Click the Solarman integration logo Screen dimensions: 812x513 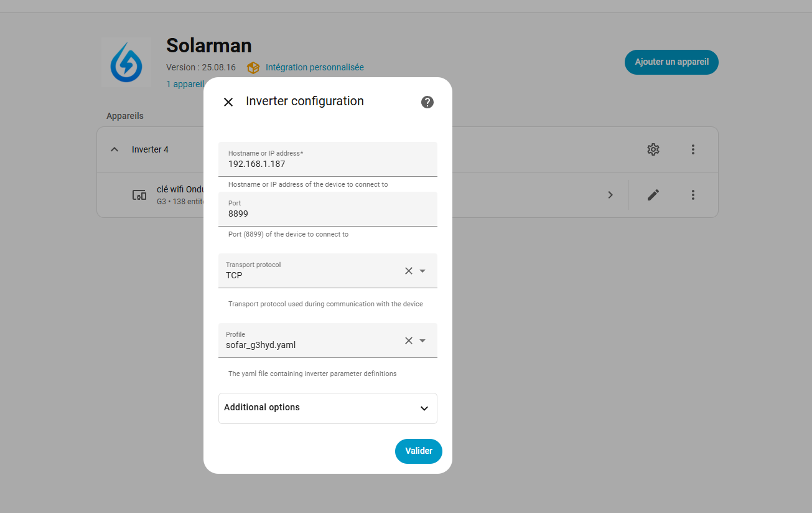pyautogui.click(x=126, y=62)
